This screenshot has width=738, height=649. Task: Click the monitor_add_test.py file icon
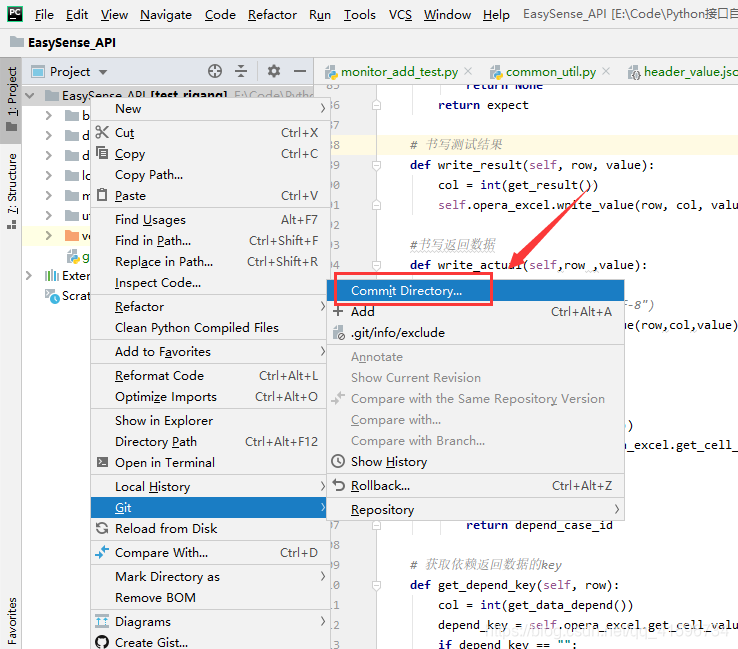331,72
